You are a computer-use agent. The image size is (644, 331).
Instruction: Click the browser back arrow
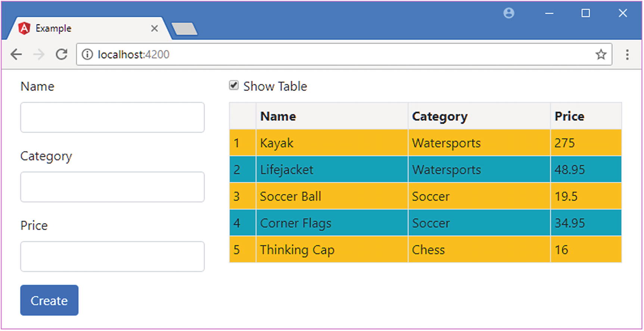tap(16, 55)
